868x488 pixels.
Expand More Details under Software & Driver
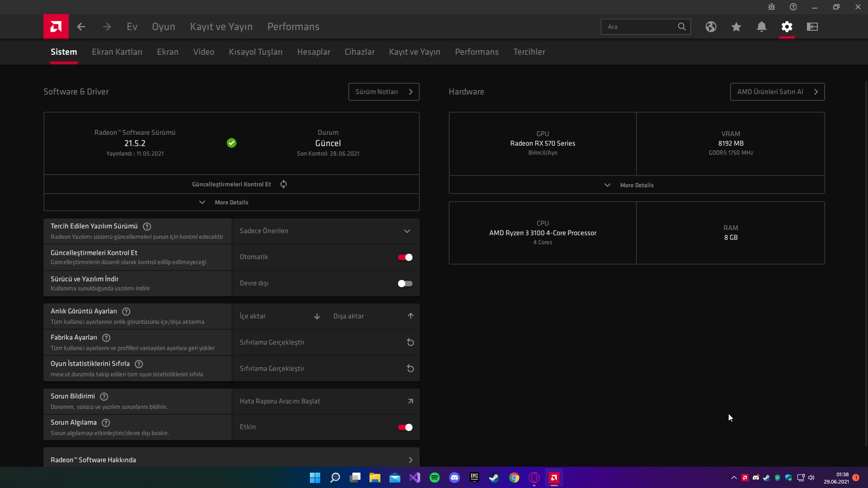tap(231, 202)
